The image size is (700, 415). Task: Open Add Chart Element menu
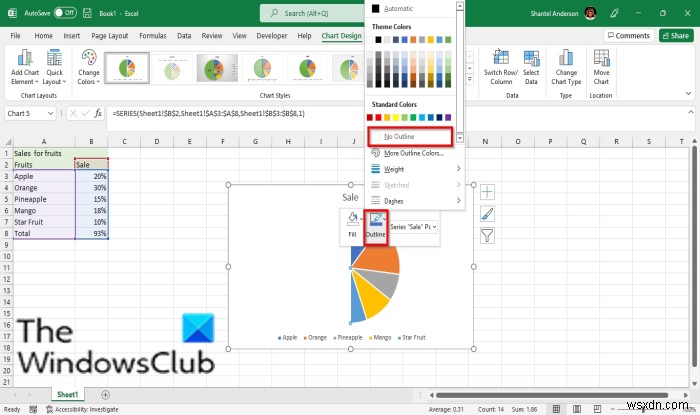pos(25,67)
